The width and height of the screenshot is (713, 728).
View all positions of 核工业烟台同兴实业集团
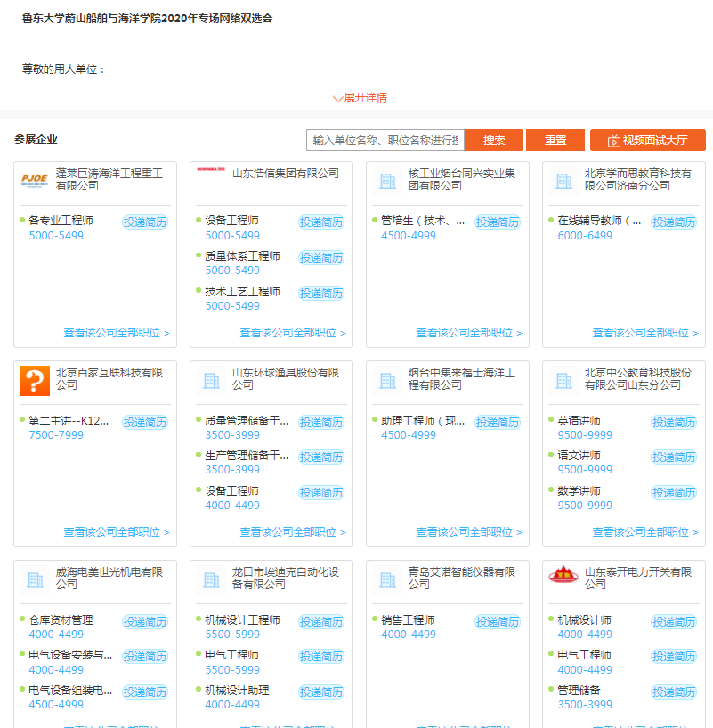pyautogui.click(x=469, y=333)
